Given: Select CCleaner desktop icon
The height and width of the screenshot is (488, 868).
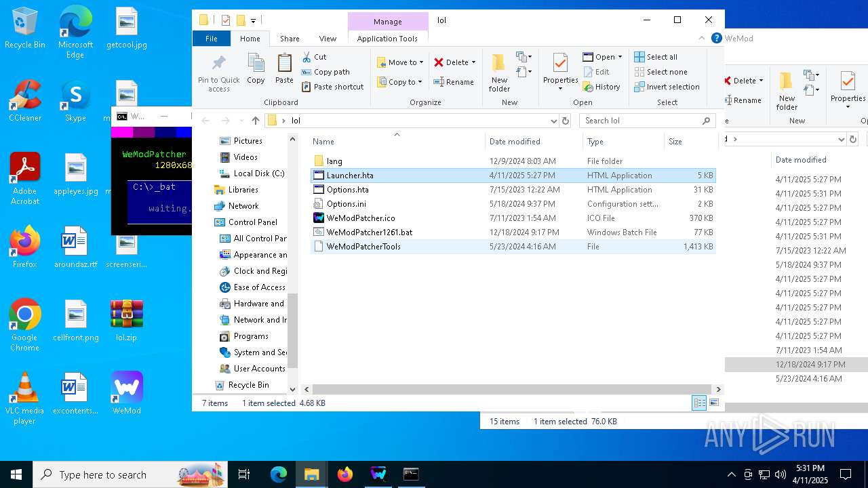Looking at the screenshot, I should [x=25, y=101].
